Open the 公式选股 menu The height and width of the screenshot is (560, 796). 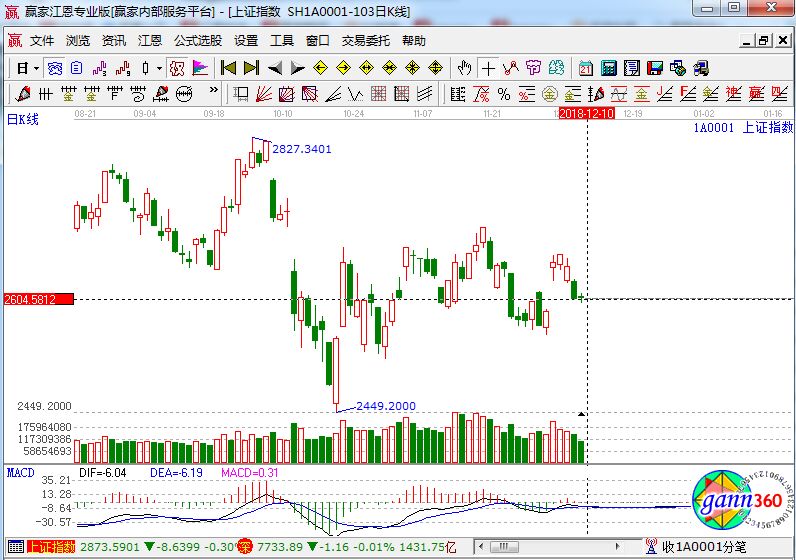pyautogui.click(x=198, y=41)
